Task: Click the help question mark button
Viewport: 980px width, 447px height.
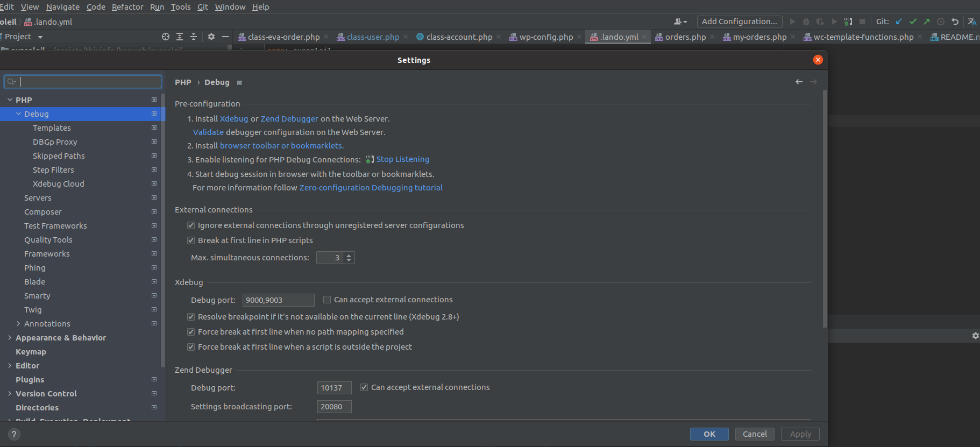Action: point(14,434)
